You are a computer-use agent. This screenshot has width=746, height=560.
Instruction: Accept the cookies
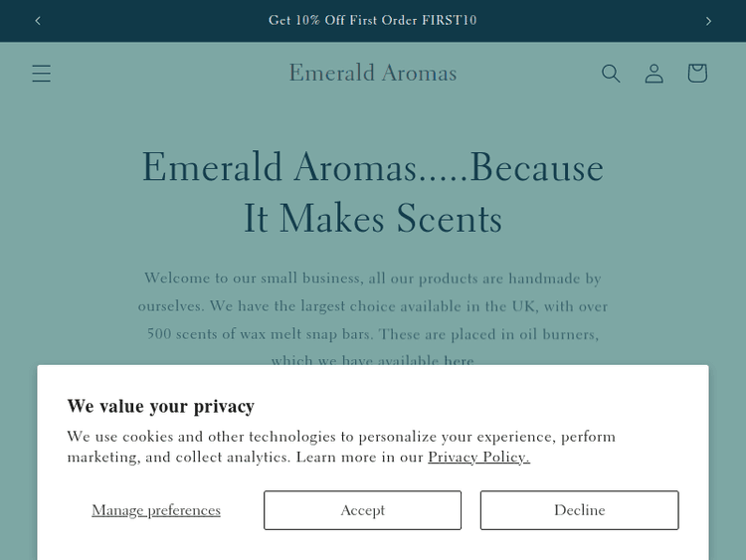(362, 510)
